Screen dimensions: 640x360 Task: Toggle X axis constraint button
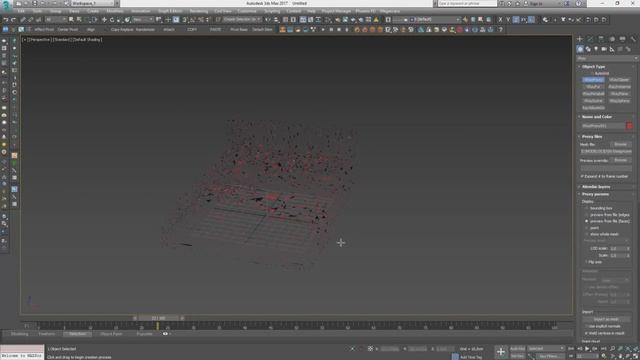pyautogui.click(x=500, y=20)
